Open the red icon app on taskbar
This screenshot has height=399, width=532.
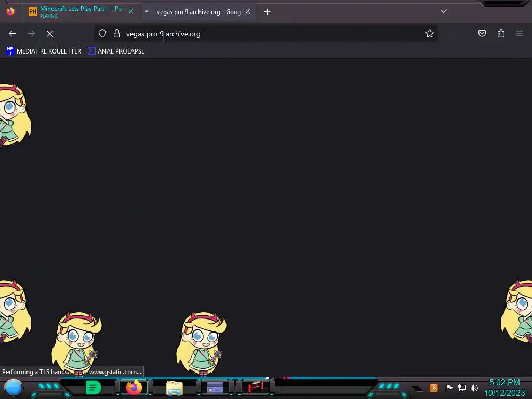click(256, 387)
